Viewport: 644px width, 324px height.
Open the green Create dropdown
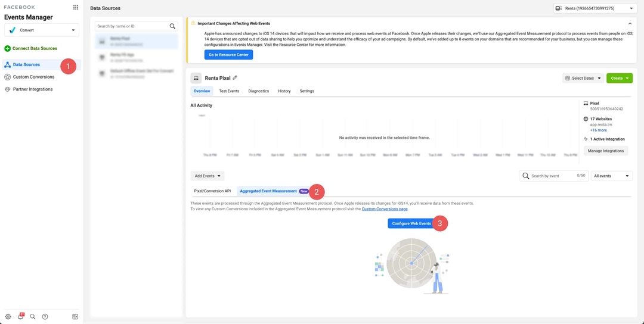(x=620, y=78)
